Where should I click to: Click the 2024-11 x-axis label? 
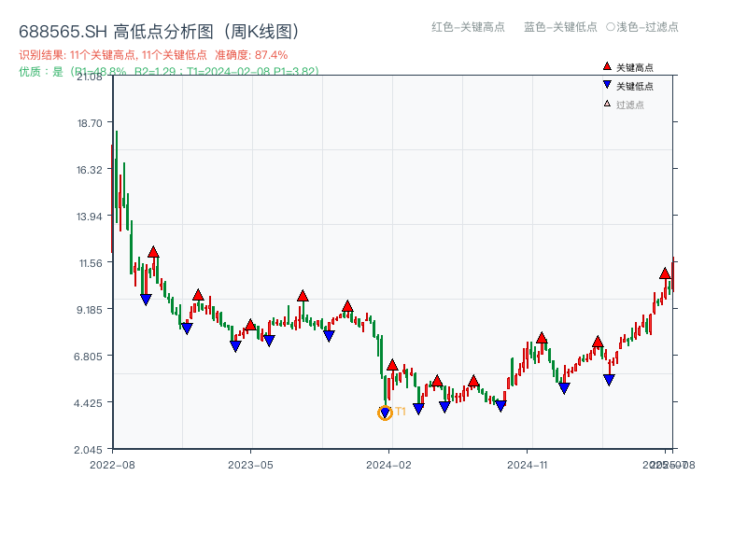pos(527,465)
